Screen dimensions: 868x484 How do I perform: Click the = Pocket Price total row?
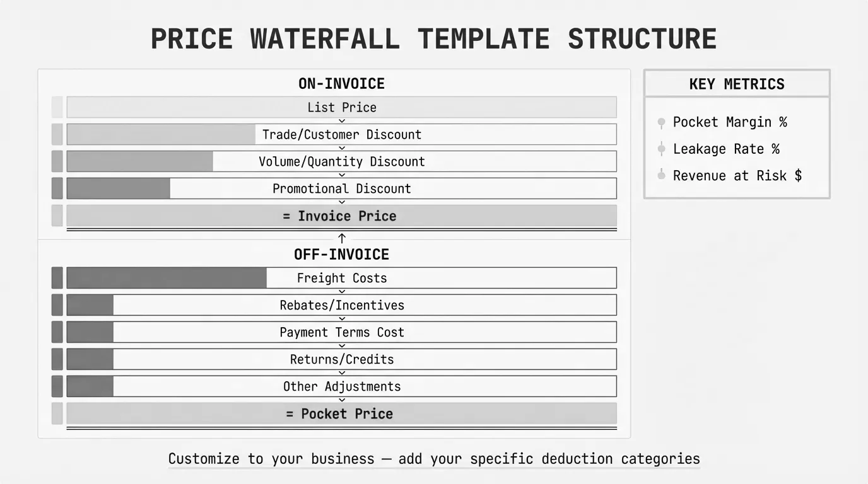(x=341, y=414)
